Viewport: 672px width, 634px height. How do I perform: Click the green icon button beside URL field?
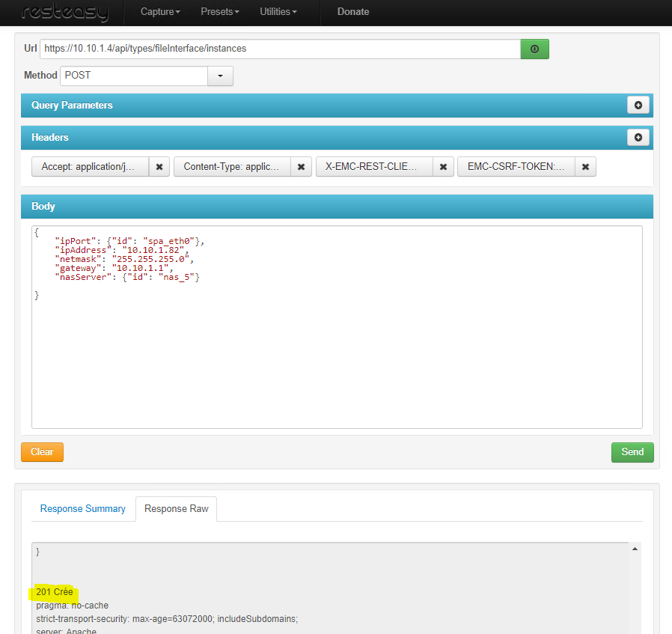click(534, 49)
